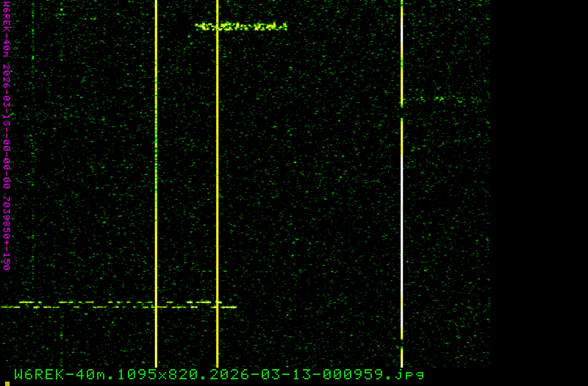This screenshot has width=588, height=386.
Task: Click the vertical magenta W6REK-40m timestamp label
Action: (x=7, y=135)
